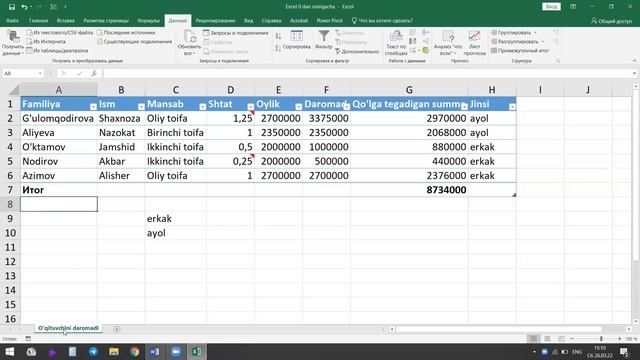Click the Разгруппировать button
Viewport: 640px width, 360px height.
(x=514, y=42)
